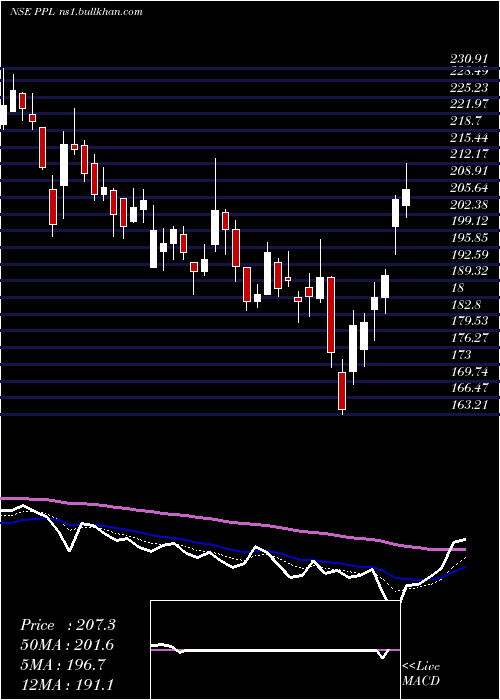Click the 163.21 price level label

coord(469,404)
